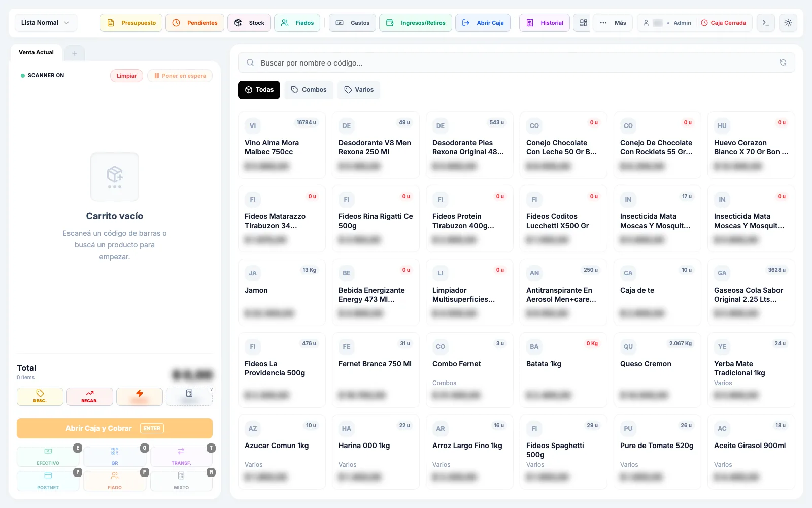This screenshot has height=508, width=812.
Task: Click the lightning bolt quick button
Action: [140, 397]
